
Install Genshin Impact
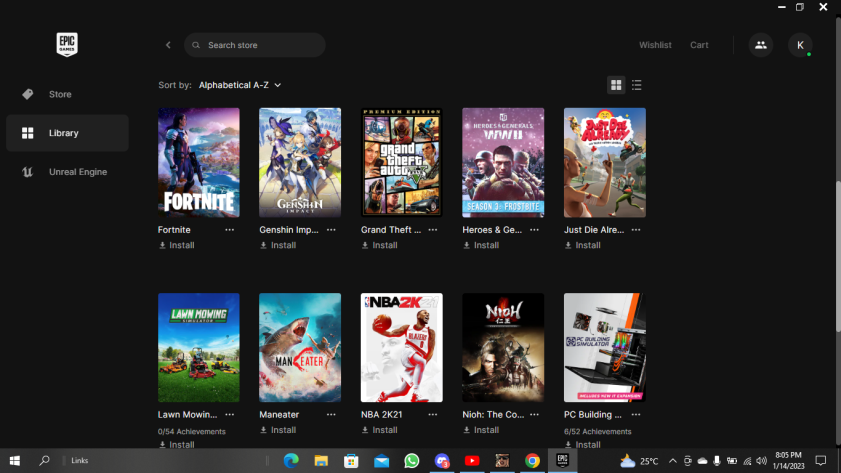click(x=278, y=245)
